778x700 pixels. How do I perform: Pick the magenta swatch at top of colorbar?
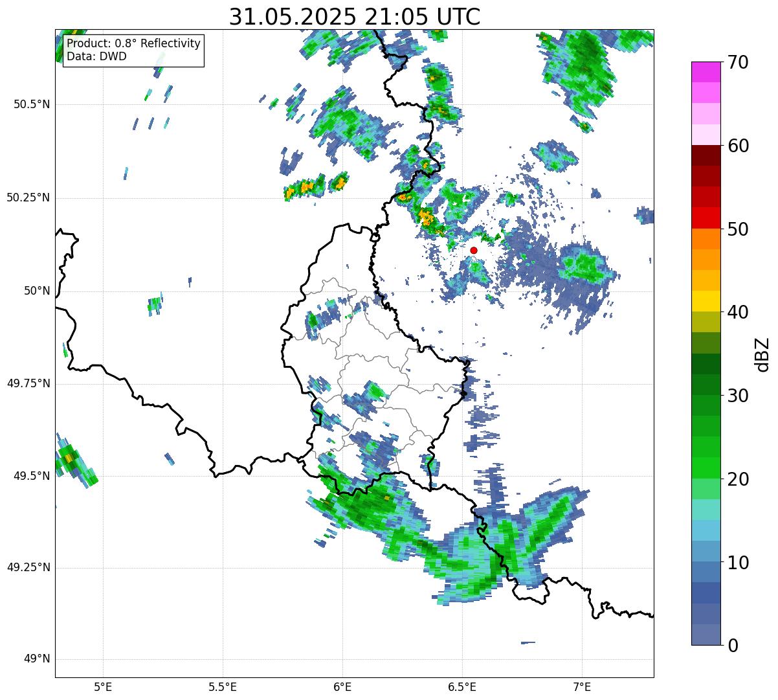(x=706, y=72)
